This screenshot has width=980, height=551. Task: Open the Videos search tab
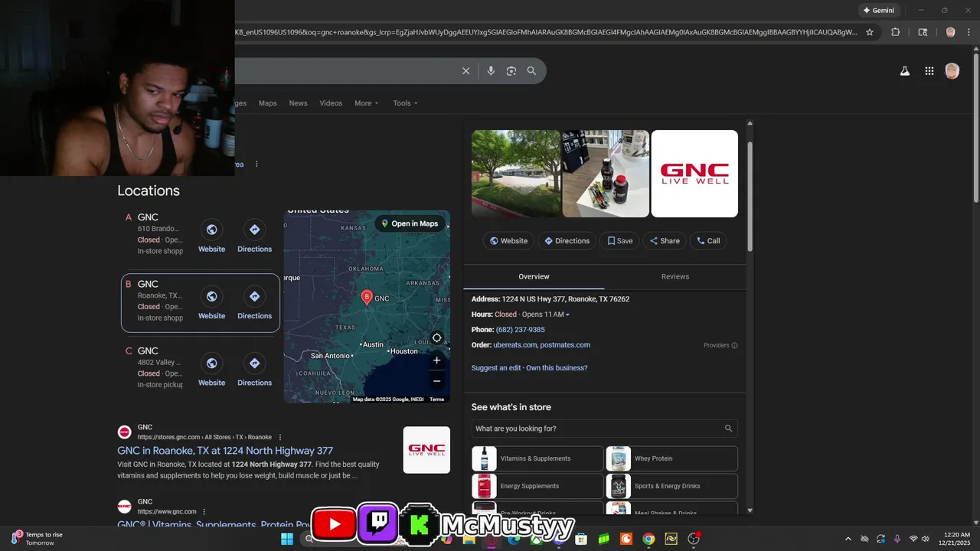331,103
